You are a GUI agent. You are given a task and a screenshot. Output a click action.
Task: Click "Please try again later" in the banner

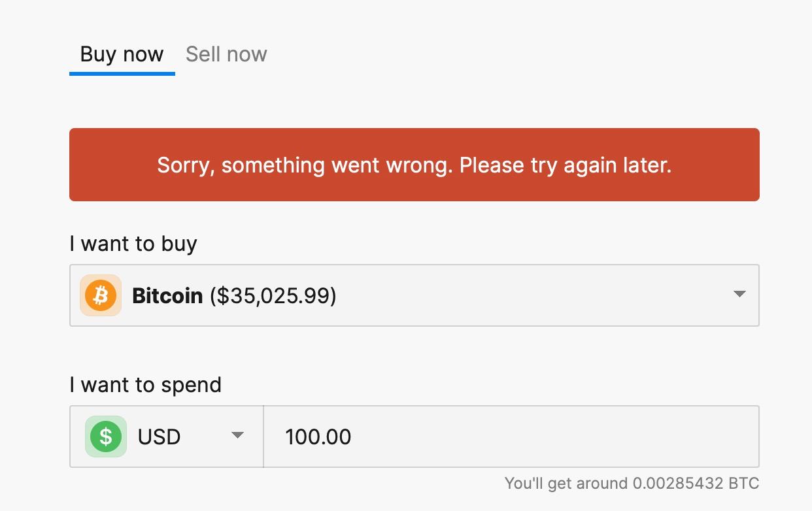566,165
